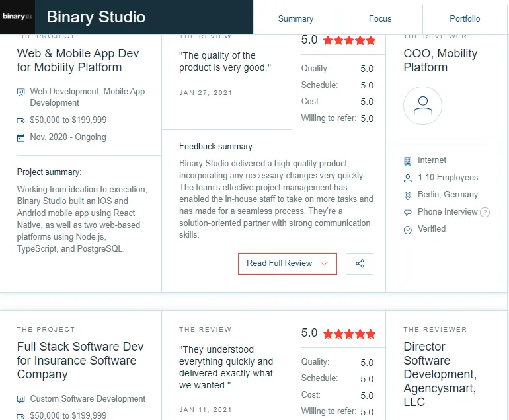
Task: Click the Verified checkmark icon
Action: [x=408, y=230]
